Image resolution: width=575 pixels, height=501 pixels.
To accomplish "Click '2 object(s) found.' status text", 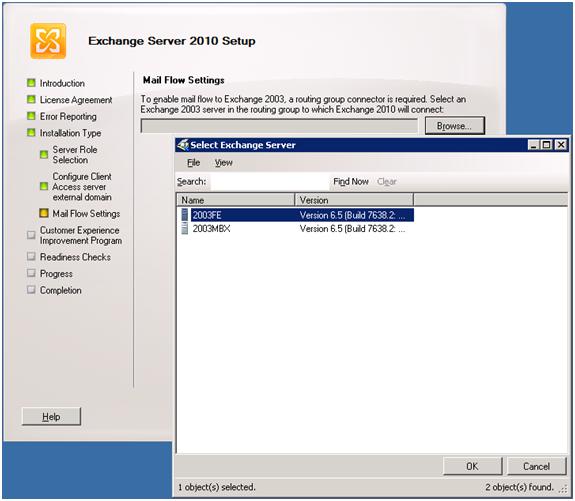I will click(519, 487).
